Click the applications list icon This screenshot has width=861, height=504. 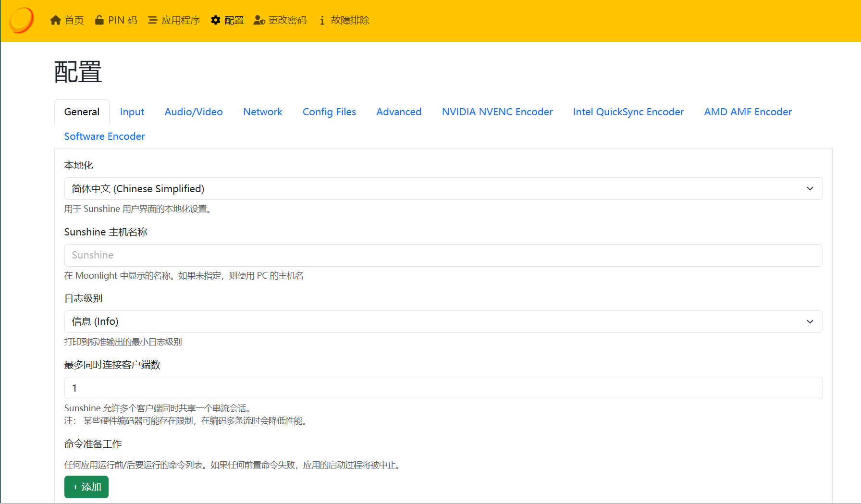point(152,20)
